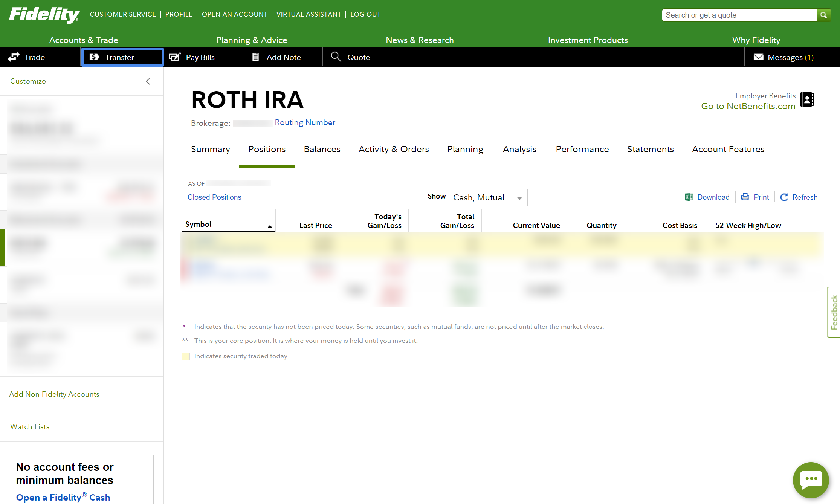This screenshot has width=840, height=504.
Task: Select the Positions tab
Action: click(267, 149)
